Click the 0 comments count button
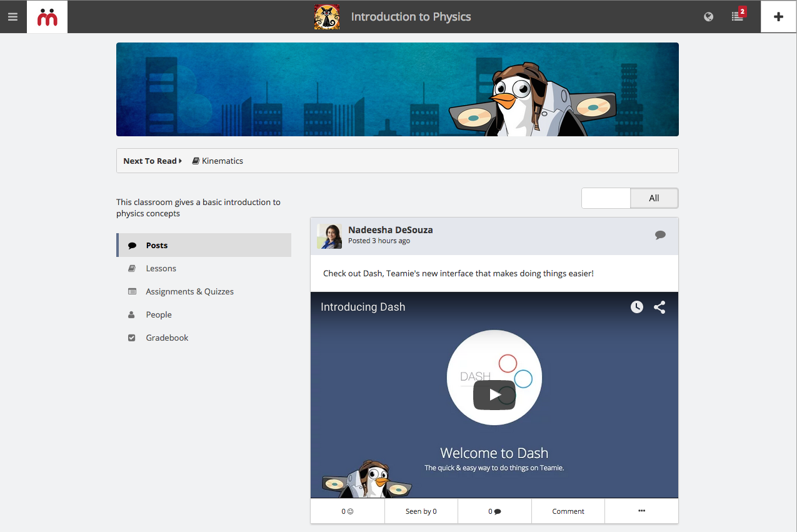This screenshot has width=797, height=532. tap(495, 511)
